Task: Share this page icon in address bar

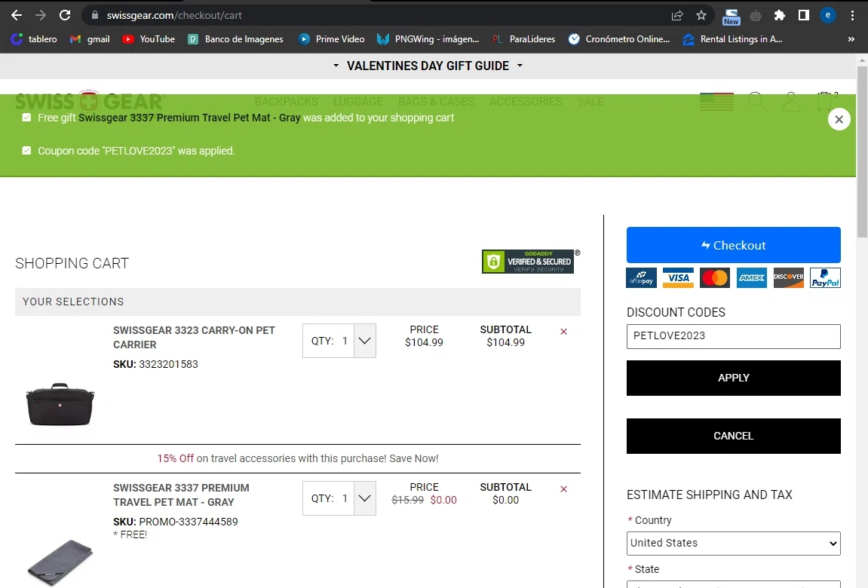Action: click(x=677, y=16)
